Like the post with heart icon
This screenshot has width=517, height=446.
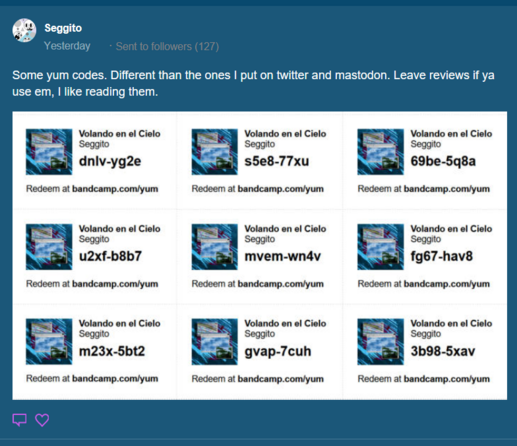[x=42, y=420]
